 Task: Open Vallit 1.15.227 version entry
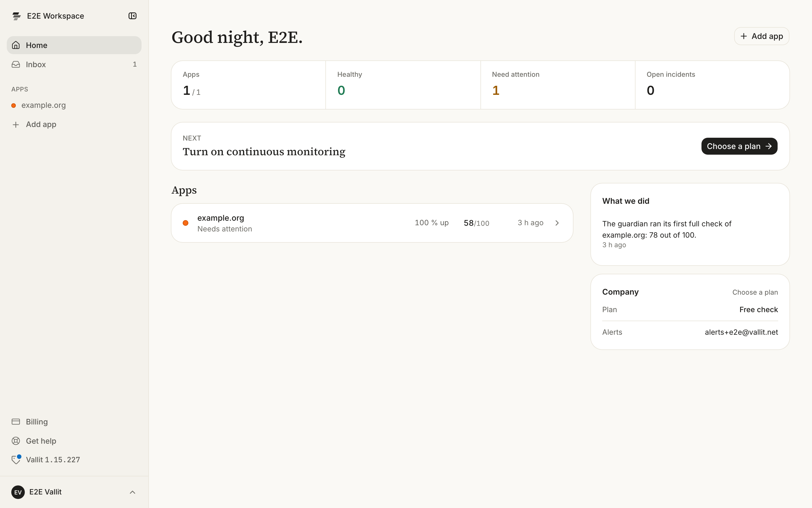coord(74,460)
